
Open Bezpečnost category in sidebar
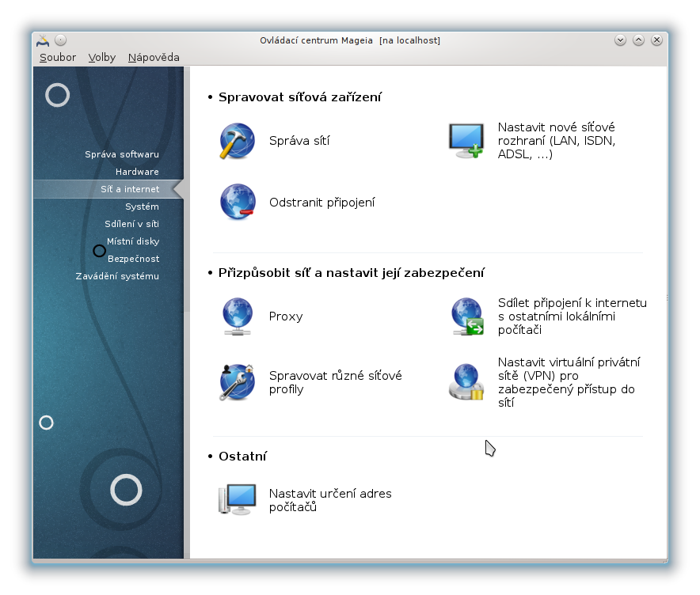(134, 259)
